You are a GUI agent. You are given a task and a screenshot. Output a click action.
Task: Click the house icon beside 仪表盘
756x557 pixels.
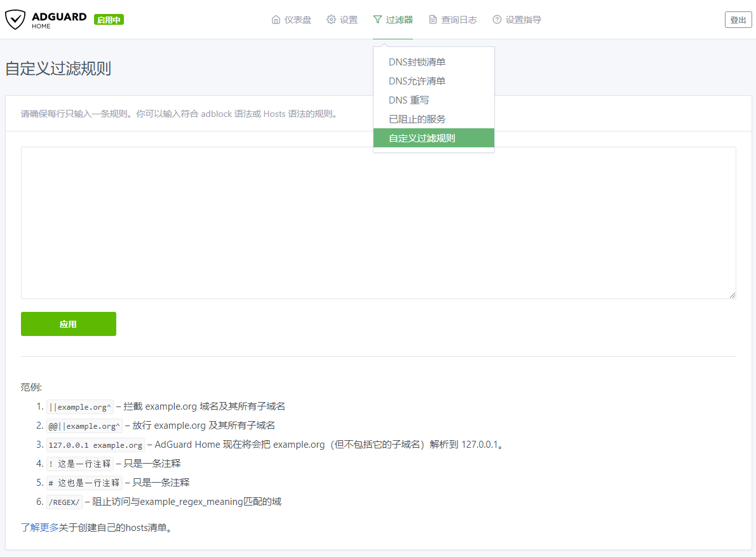276,20
